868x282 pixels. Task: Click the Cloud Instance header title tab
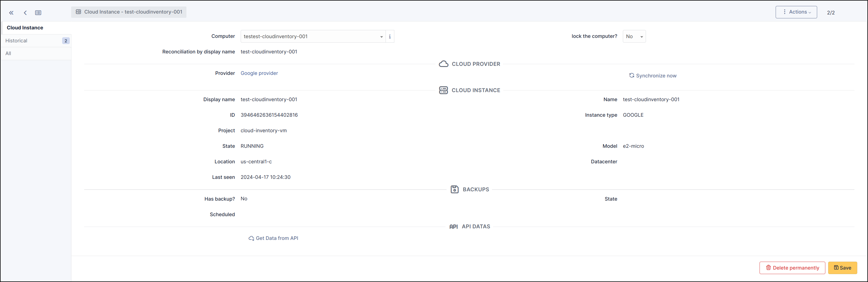(129, 12)
